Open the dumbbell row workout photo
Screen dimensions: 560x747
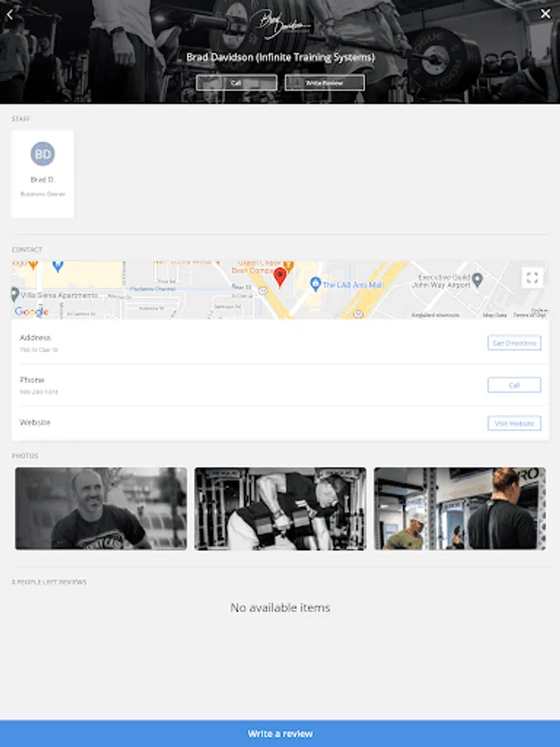coord(280,508)
